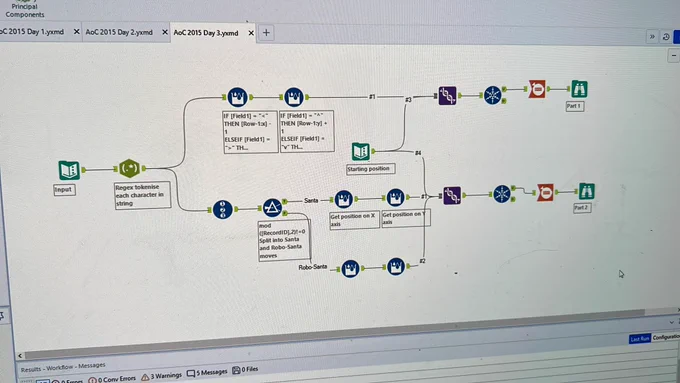
Task: Show 0 Files filter
Action: click(245, 370)
